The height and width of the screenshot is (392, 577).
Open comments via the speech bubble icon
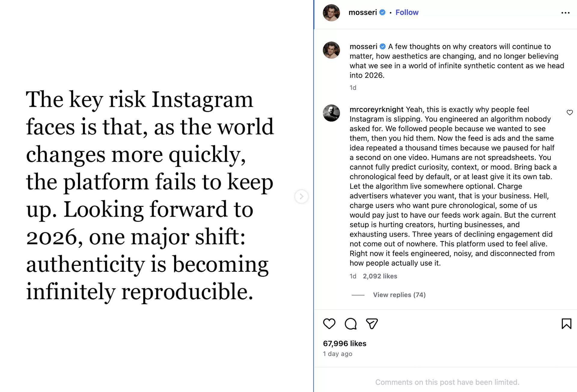coord(350,324)
